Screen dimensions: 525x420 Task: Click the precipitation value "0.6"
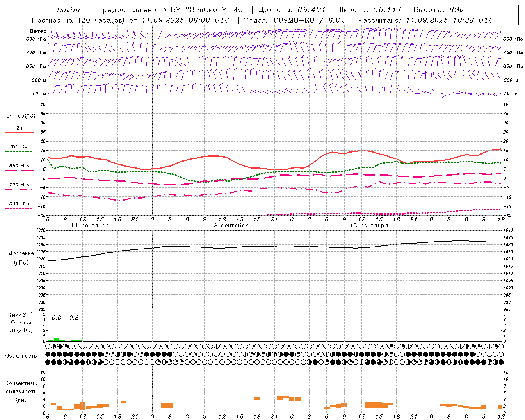coord(57,318)
